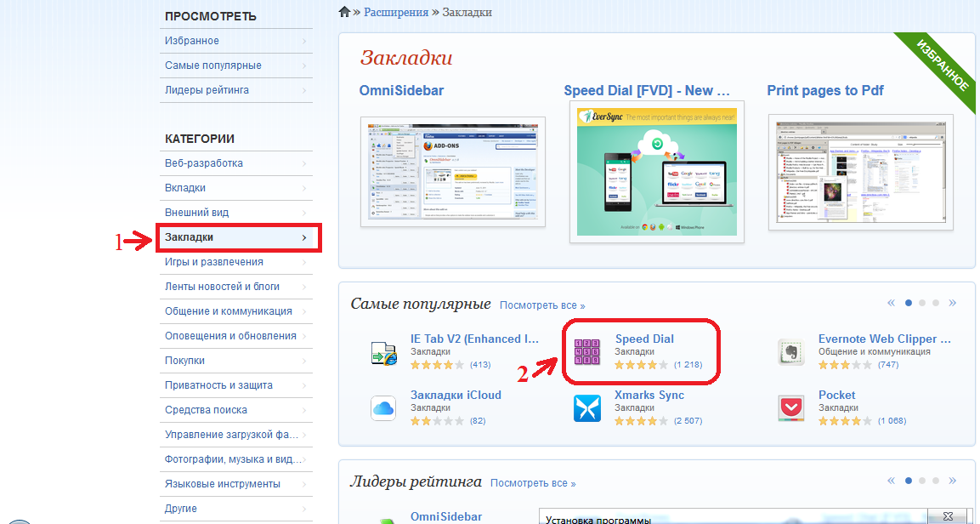The width and height of the screenshot is (980, 524).
Task: Open the Другие category
Action: point(236,509)
